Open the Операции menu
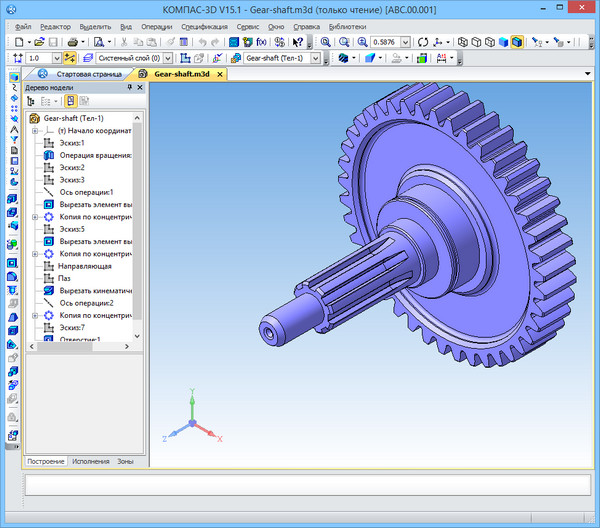The height and width of the screenshot is (528, 600). (x=156, y=26)
